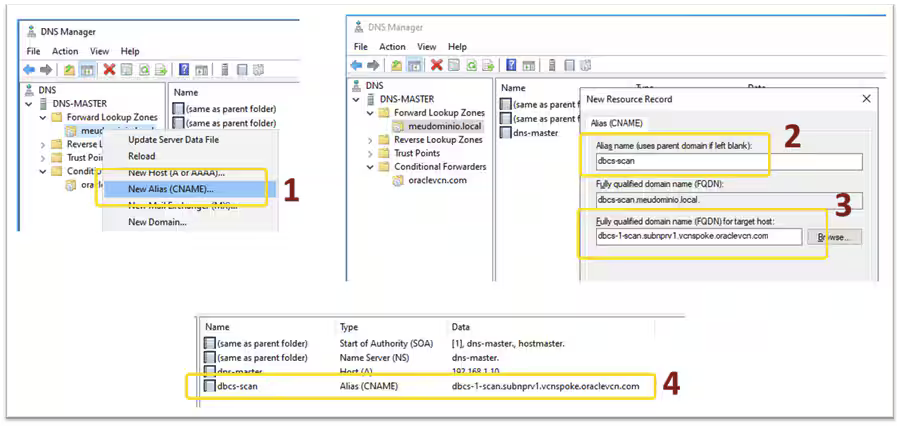Choose New Alias (CNAME)... from context menu
Viewport: 900px width, 426px height.
[x=189, y=189]
